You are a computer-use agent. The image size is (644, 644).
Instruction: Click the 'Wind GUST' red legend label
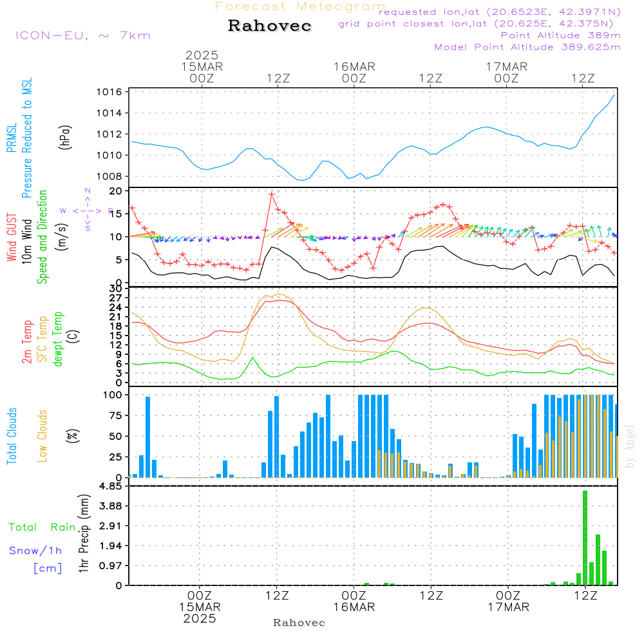tap(12, 237)
